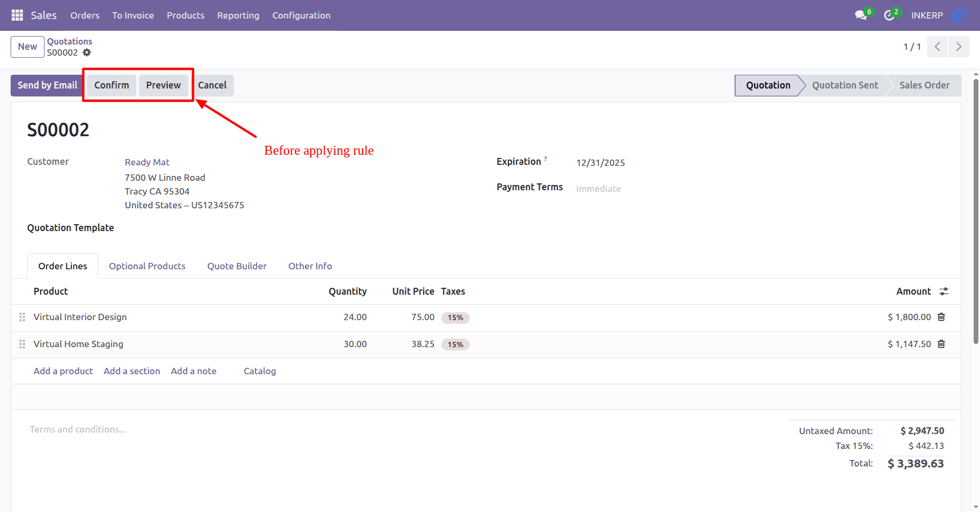Open the Products menu
The image size is (980, 512).
186,15
